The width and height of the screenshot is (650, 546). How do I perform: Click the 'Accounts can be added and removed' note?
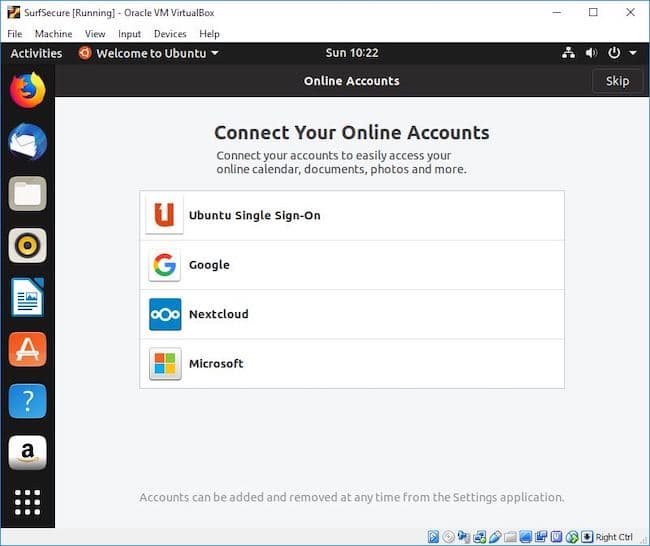[x=352, y=497]
